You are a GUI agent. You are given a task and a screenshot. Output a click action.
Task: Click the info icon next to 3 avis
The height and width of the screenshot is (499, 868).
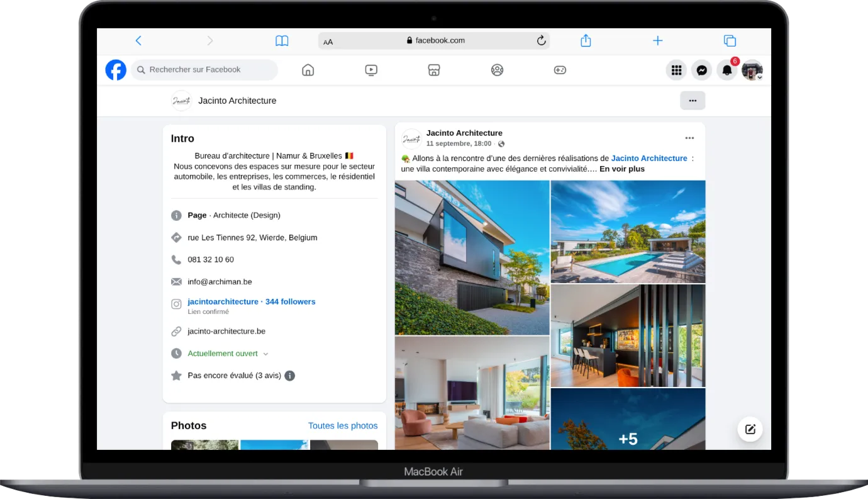coord(289,376)
